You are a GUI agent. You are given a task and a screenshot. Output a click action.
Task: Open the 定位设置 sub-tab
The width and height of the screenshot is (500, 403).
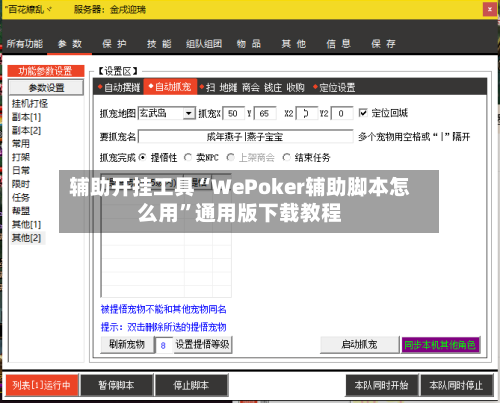click(x=334, y=87)
